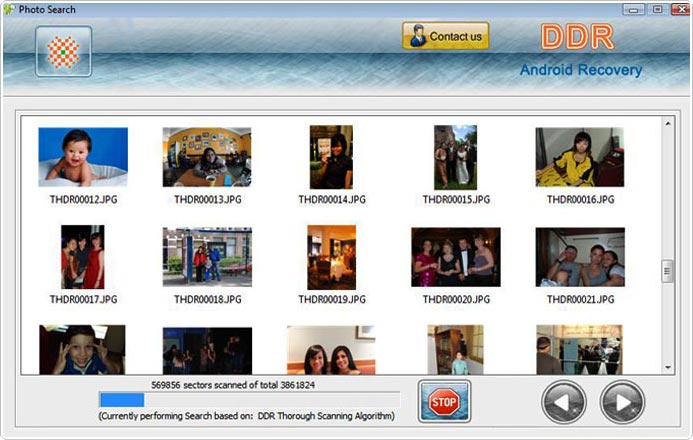Select the THDR00013.JPG thumbnail

207,157
